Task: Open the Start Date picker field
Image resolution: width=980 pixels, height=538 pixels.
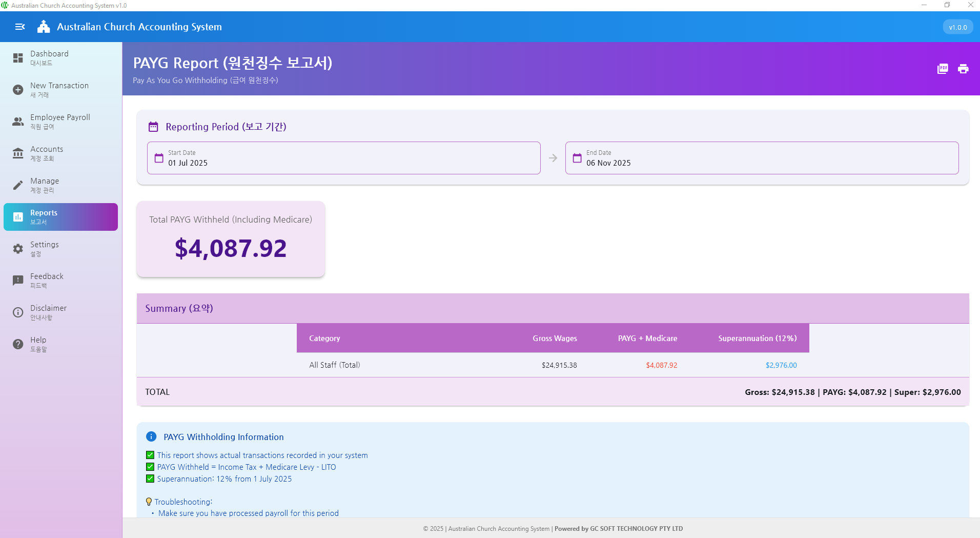Action: coord(343,158)
